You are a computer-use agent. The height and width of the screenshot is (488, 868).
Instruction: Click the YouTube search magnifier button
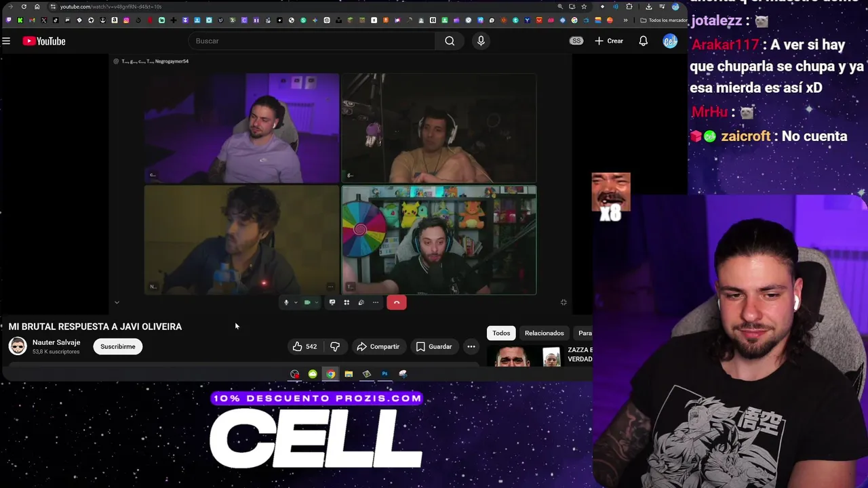pyautogui.click(x=450, y=41)
